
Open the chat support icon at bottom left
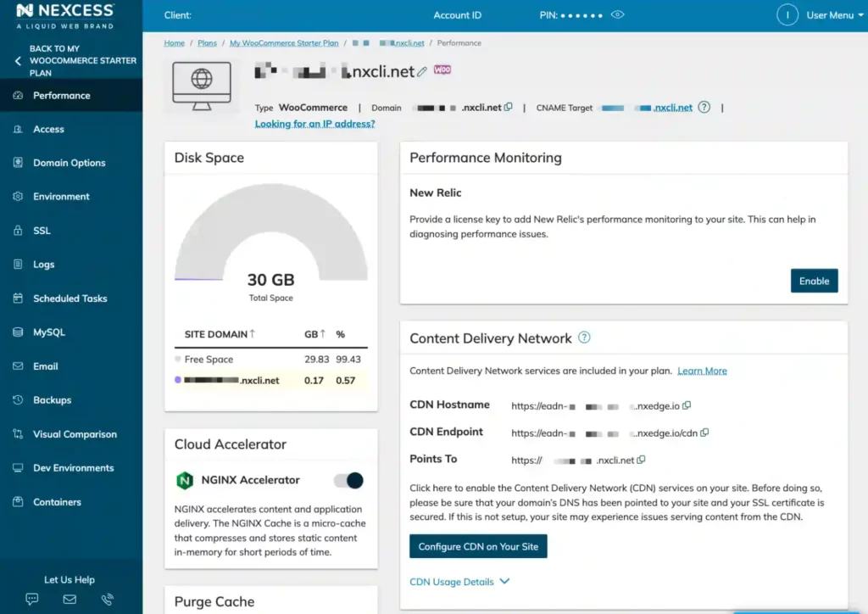(31, 599)
